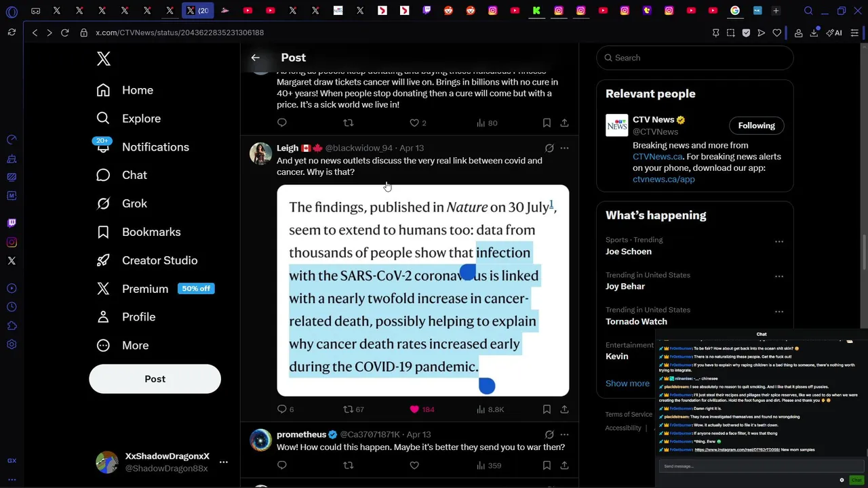Image resolution: width=868 pixels, height=488 pixels.
Task: Open the ctvnews.ca/app link
Action: 663,179
